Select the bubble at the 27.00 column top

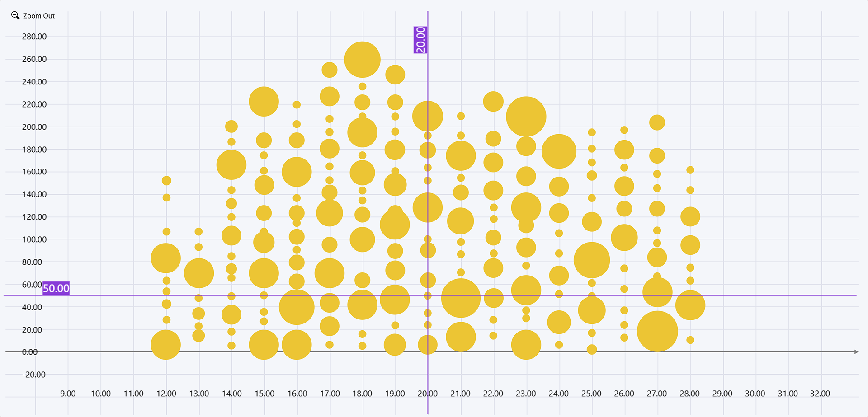[x=657, y=122]
